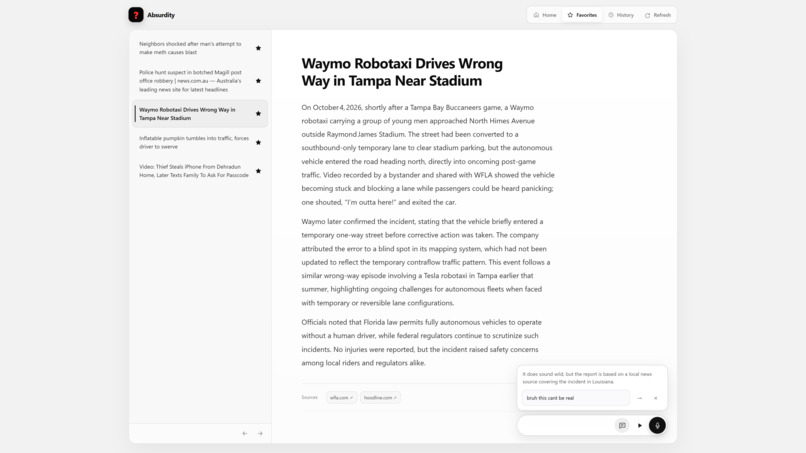Screen dimensions: 806x453
Task: Unstar the meth blast story
Action: click(259, 48)
